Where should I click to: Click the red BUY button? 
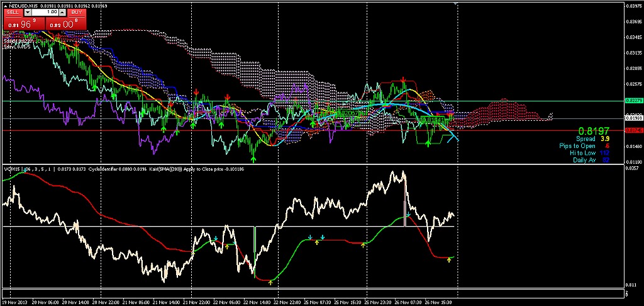(x=77, y=13)
